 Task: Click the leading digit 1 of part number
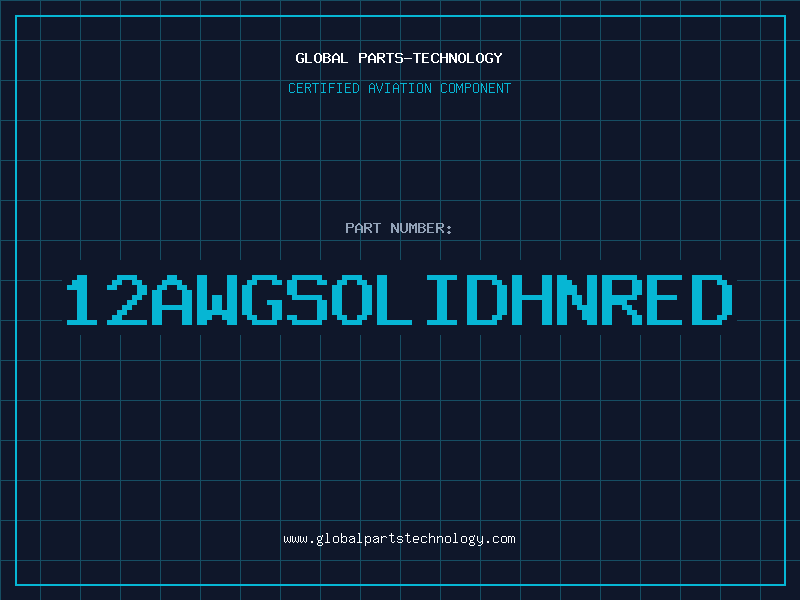pos(84,300)
